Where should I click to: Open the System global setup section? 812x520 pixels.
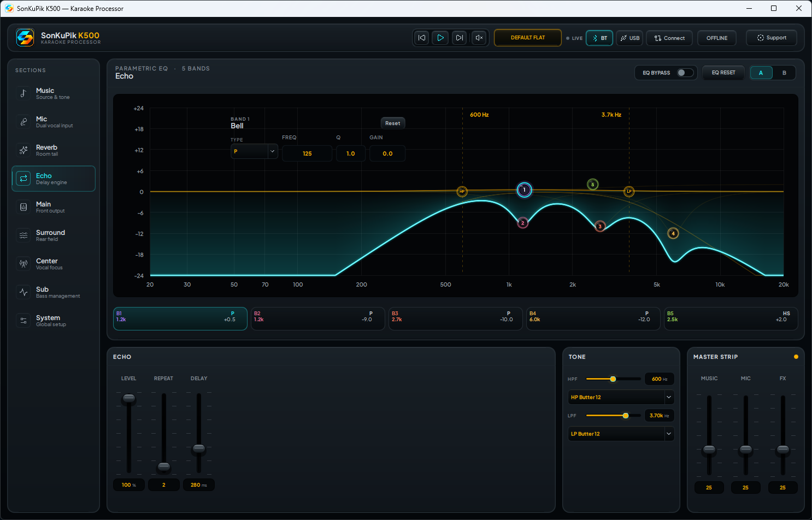54,321
